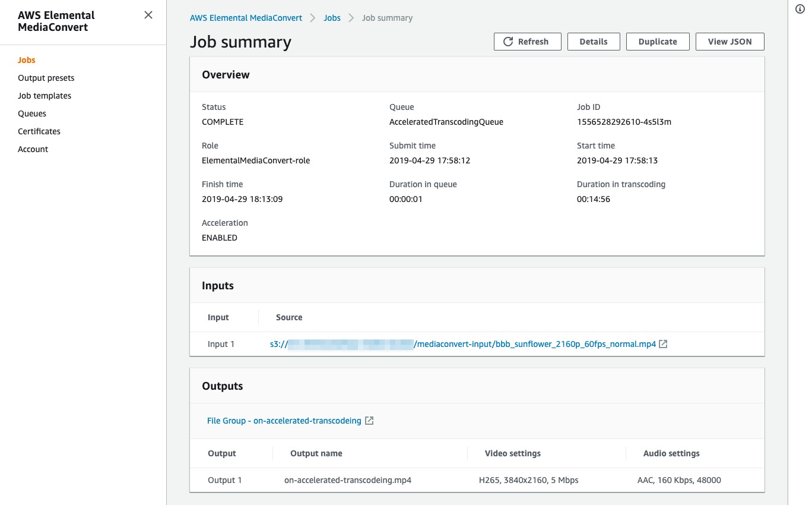
Task: Click the Outputs section heading
Action: click(x=223, y=386)
